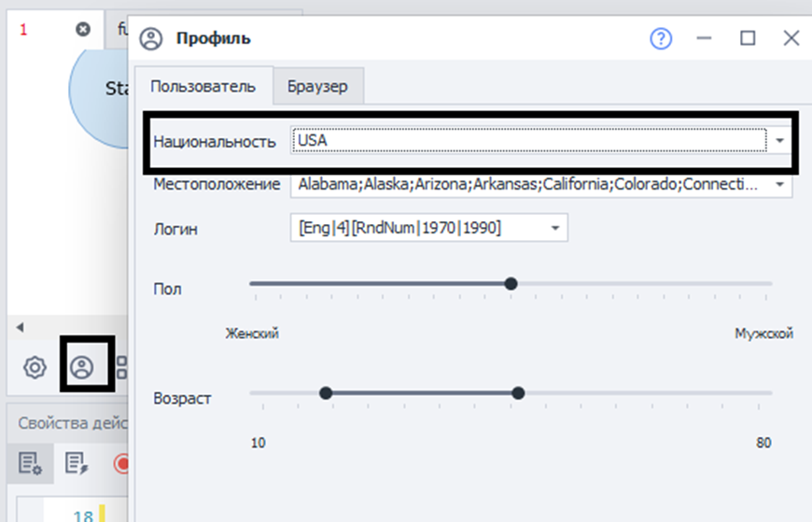Close tab "1" with its x icon

(x=83, y=29)
